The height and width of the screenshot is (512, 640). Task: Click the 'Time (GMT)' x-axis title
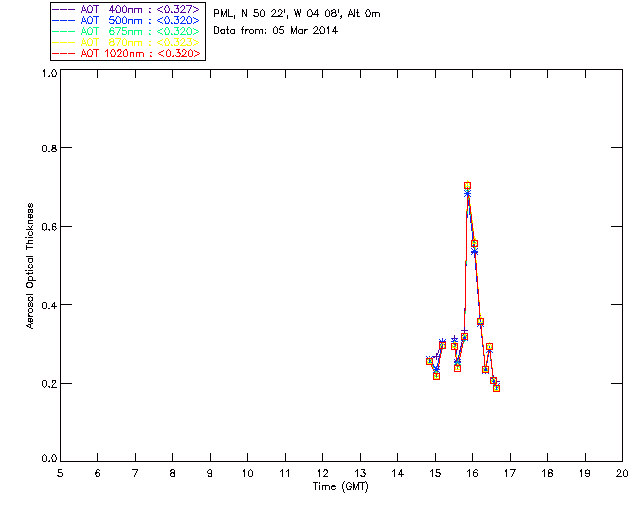[340, 487]
